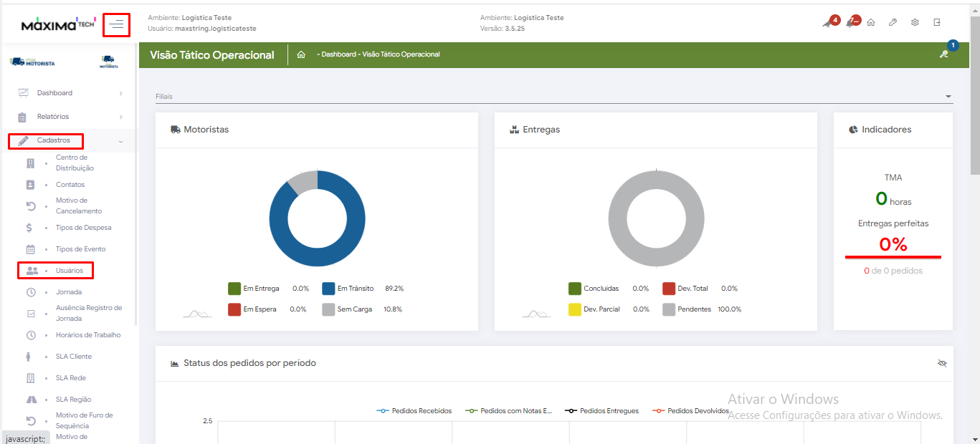Select Tipos de Despesa menu item
Screen dimensions: 980x444
point(83,228)
